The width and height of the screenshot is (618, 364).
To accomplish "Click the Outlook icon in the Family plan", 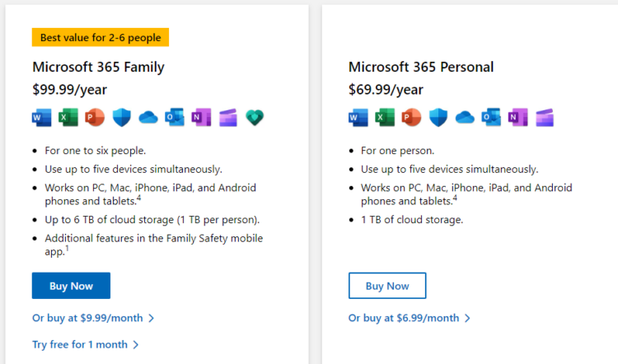I will (175, 118).
